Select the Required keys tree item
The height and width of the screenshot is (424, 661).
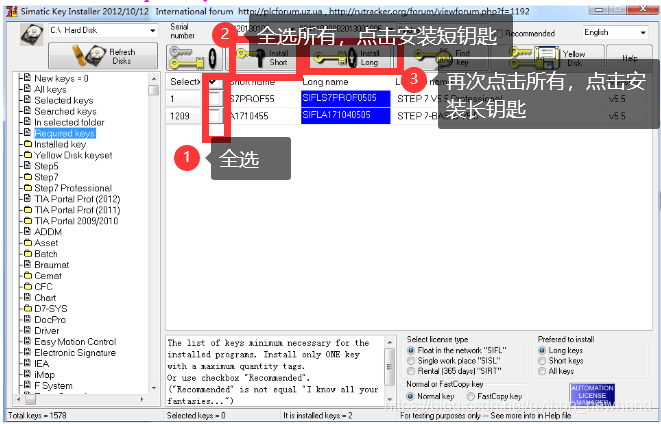click(64, 133)
